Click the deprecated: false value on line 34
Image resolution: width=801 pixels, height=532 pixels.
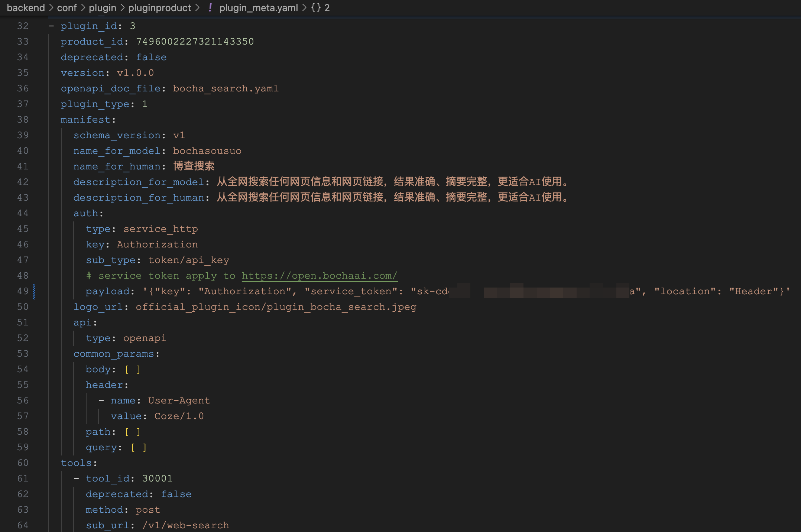click(151, 57)
